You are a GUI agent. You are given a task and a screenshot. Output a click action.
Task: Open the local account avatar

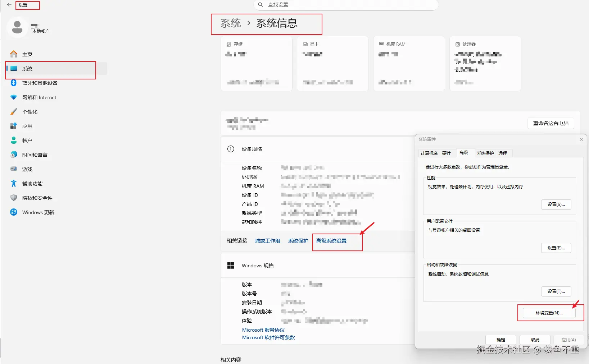pyautogui.click(x=17, y=27)
